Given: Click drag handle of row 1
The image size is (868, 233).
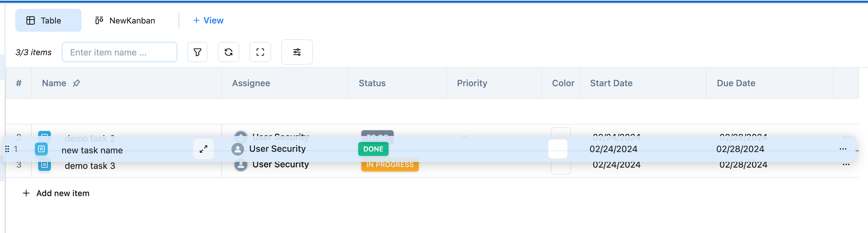Looking at the screenshot, I should [7, 149].
